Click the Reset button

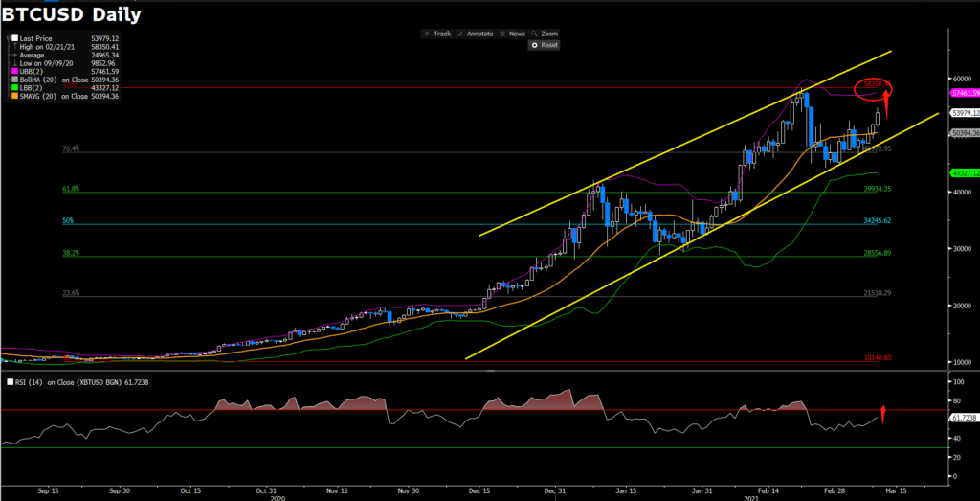545,45
